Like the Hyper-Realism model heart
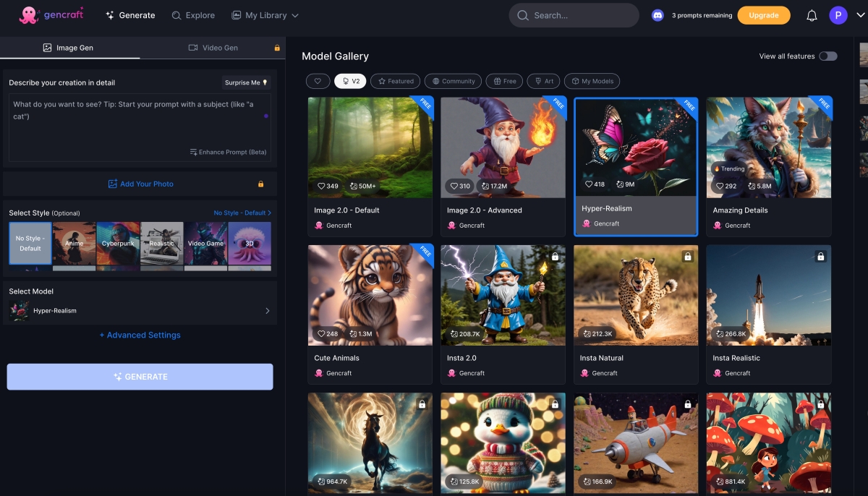Screen dimensions: 868x496 [x=589, y=184]
